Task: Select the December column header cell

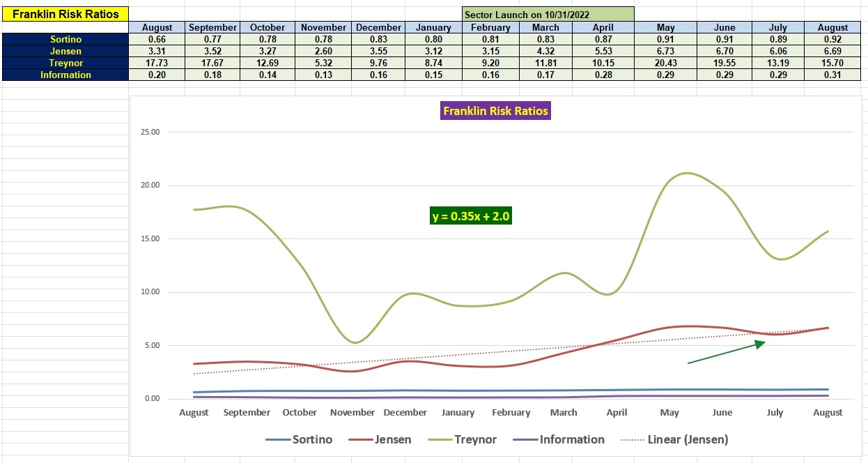Action: (x=378, y=27)
